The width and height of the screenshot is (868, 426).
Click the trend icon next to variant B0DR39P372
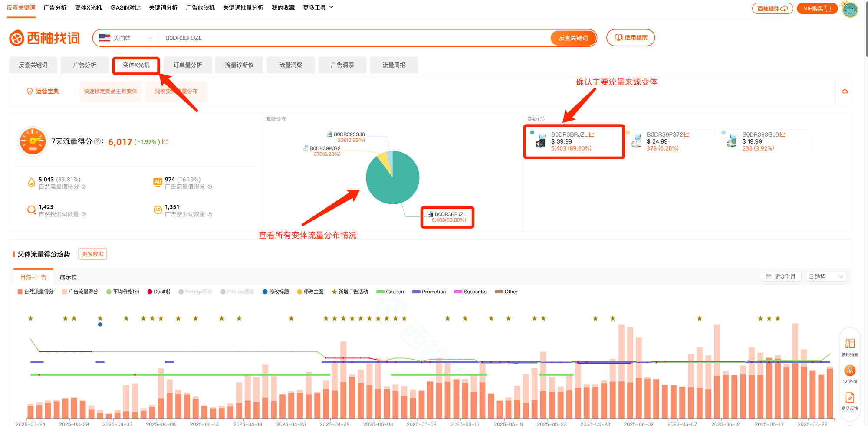687,134
